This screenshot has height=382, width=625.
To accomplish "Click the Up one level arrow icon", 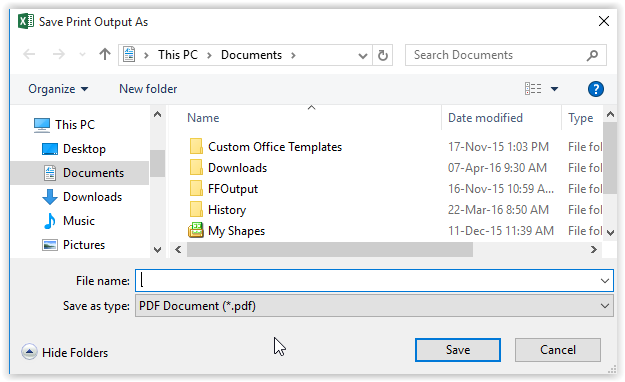I will pyautogui.click(x=105, y=54).
